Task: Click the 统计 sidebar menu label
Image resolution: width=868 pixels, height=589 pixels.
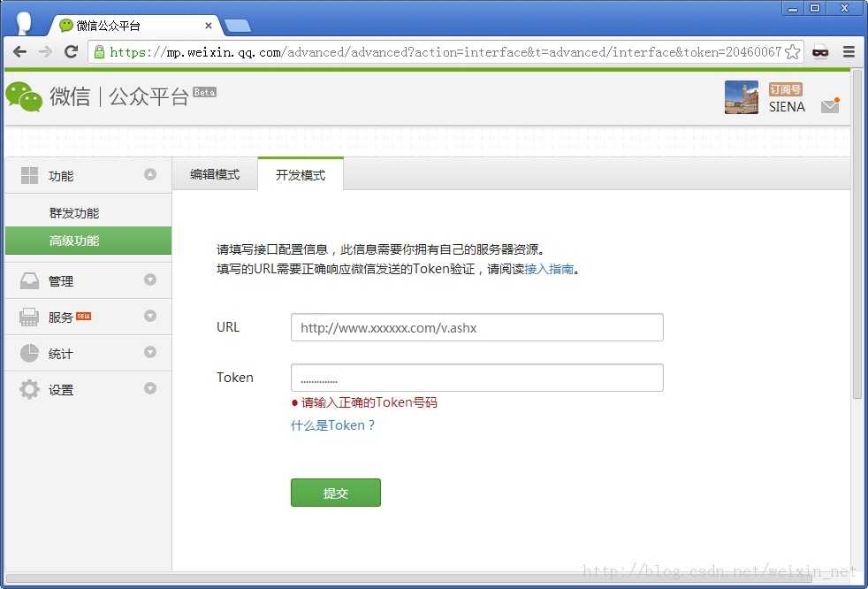Action: (x=61, y=354)
